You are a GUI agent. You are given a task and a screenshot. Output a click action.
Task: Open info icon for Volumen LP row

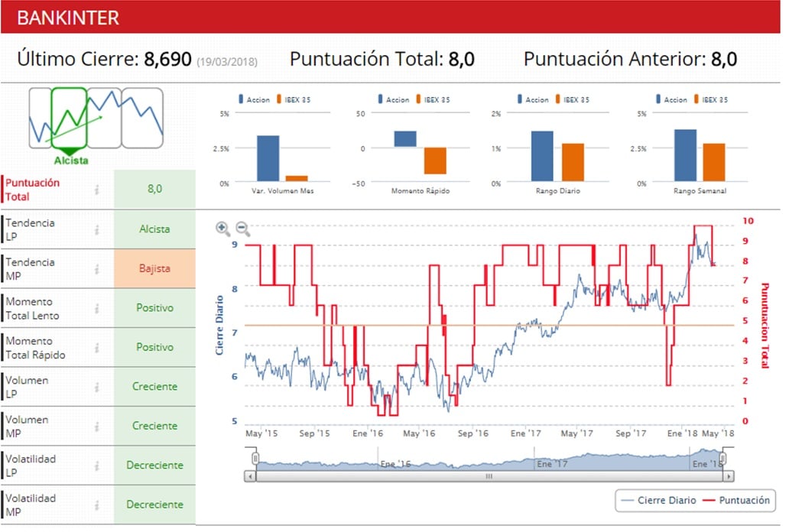96,387
